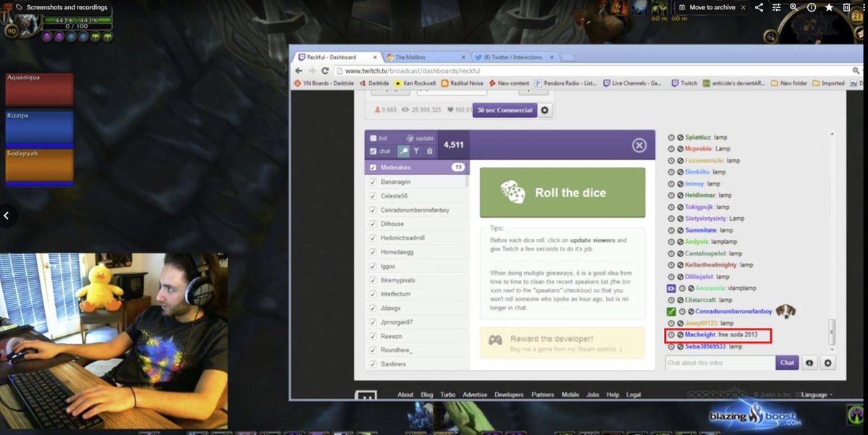The height and width of the screenshot is (435, 868).
Task: Click the share icon in the photo toolbar
Action: coord(759,7)
